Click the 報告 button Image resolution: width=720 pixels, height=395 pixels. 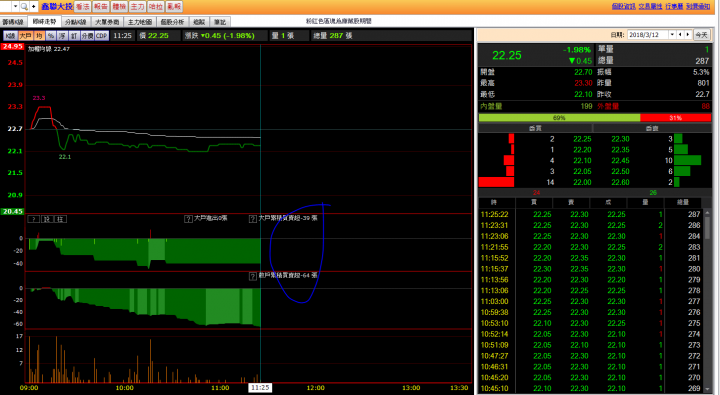(101, 6)
